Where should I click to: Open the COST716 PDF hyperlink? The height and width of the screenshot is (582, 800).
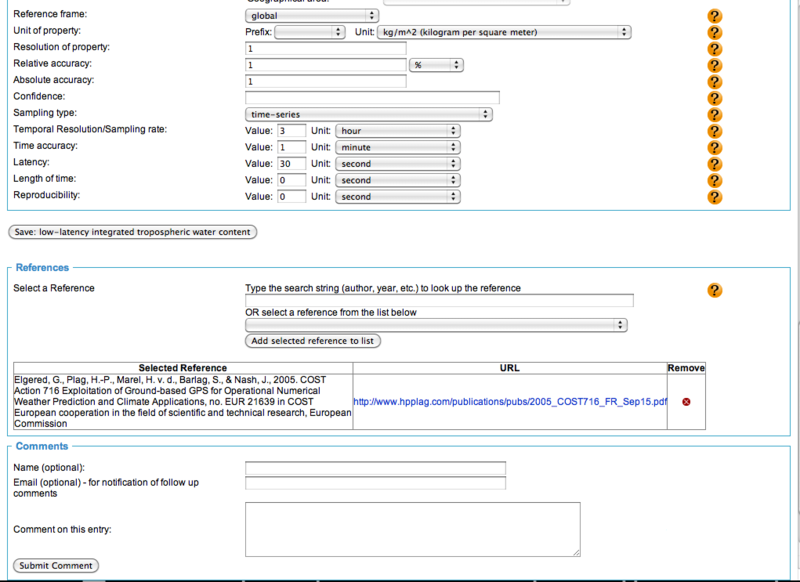point(510,402)
